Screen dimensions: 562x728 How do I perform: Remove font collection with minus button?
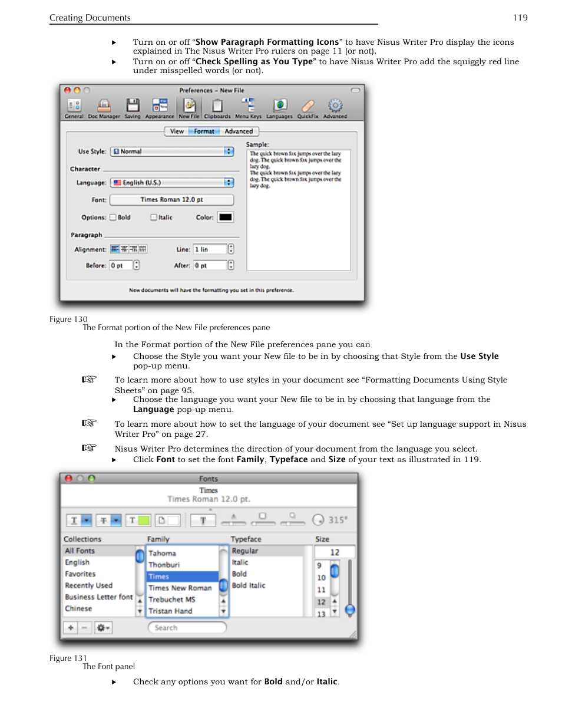click(x=84, y=628)
